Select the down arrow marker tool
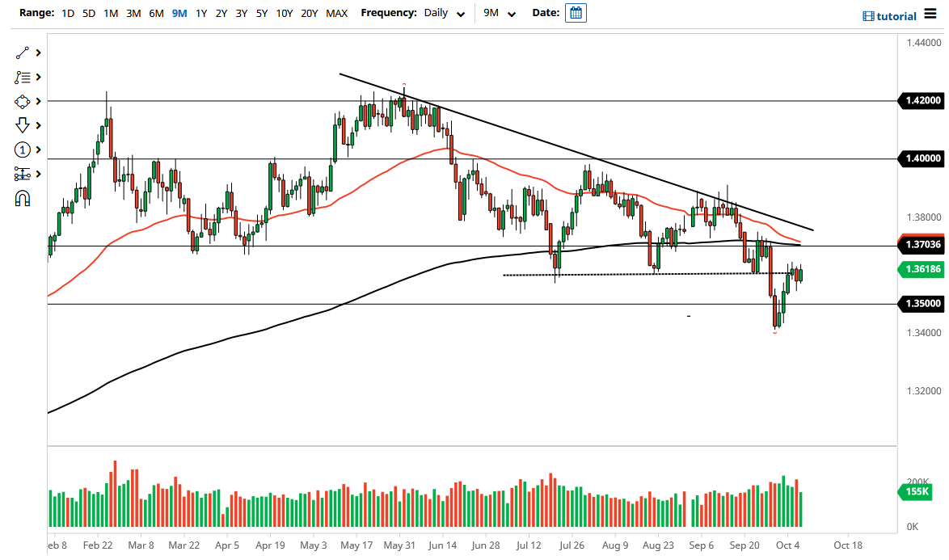 click(x=23, y=125)
